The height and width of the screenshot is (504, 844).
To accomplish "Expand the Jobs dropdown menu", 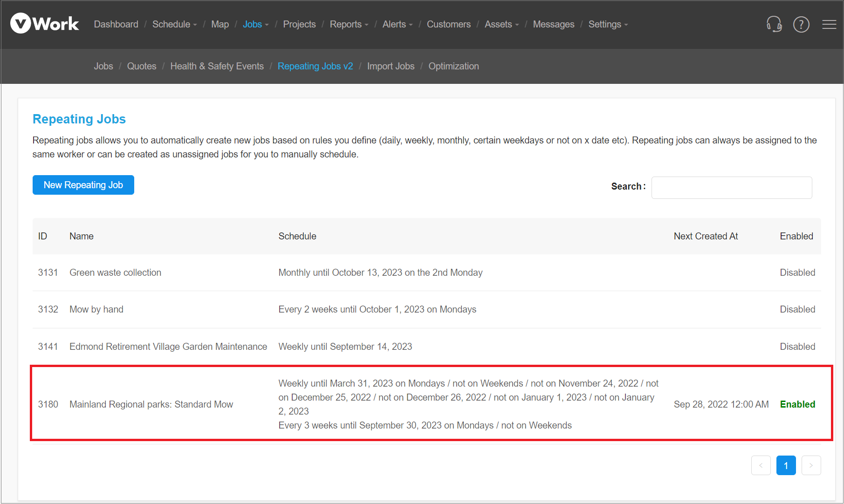I will coord(255,24).
